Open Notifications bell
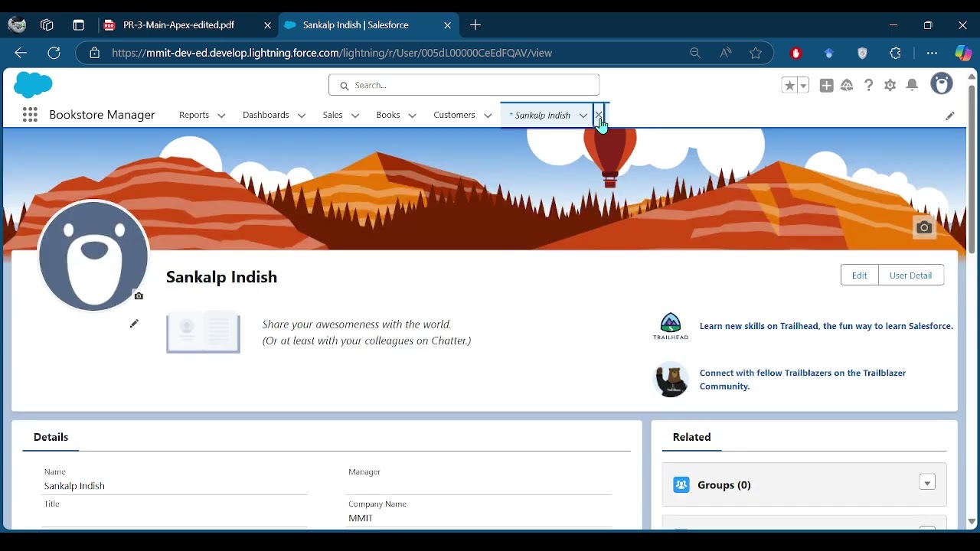 912,86
